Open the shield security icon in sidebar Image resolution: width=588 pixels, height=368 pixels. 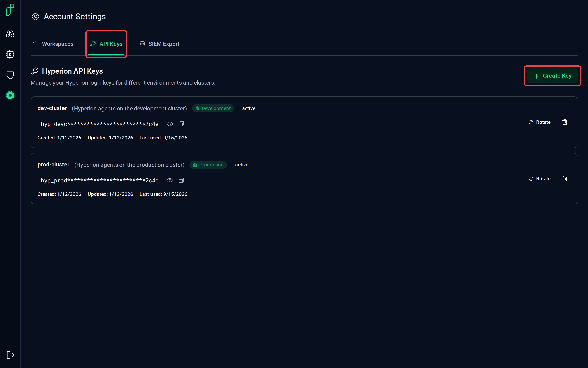coord(10,75)
